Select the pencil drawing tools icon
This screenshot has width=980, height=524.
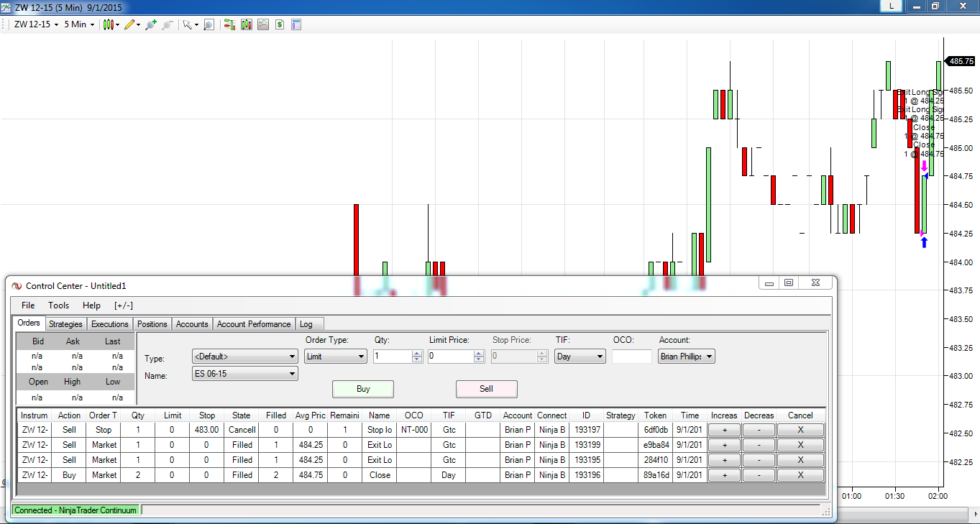(129, 24)
